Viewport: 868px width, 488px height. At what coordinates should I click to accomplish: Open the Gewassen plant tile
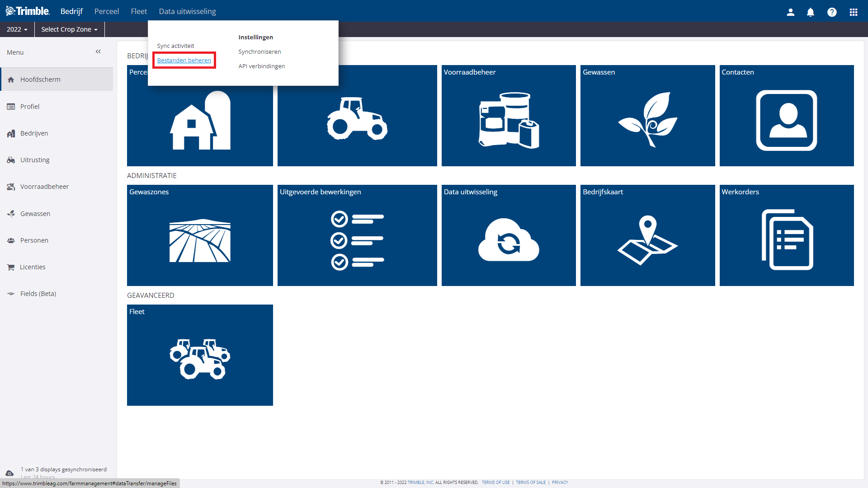coord(647,116)
